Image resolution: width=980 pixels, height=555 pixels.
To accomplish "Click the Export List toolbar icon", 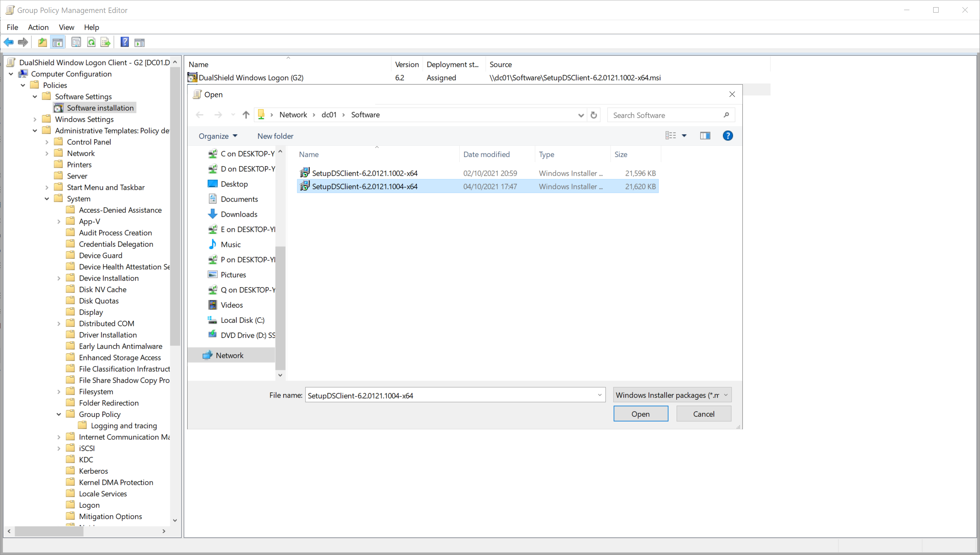I will (105, 42).
